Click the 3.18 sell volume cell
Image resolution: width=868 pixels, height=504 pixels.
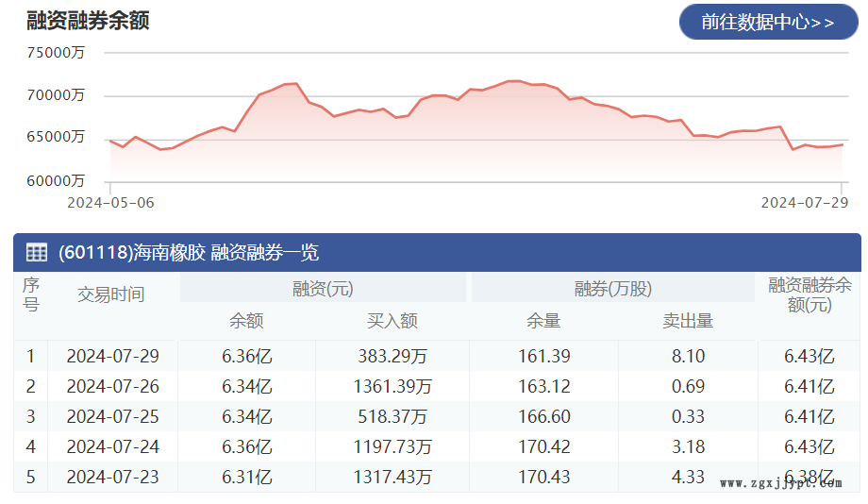pyautogui.click(x=688, y=447)
